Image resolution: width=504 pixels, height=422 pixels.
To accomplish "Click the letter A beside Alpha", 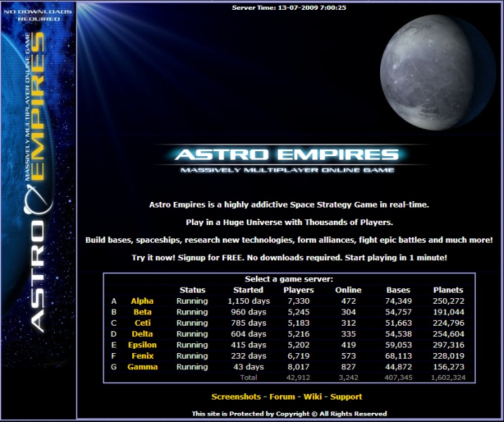I will pyautogui.click(x=114, y=301).
